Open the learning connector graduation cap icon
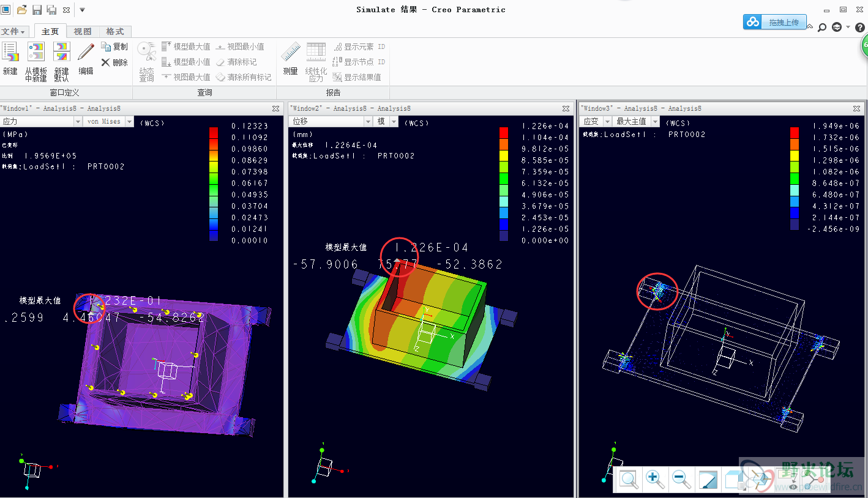The width and height of the screenshot is (868, 498). tap(837, 28)
